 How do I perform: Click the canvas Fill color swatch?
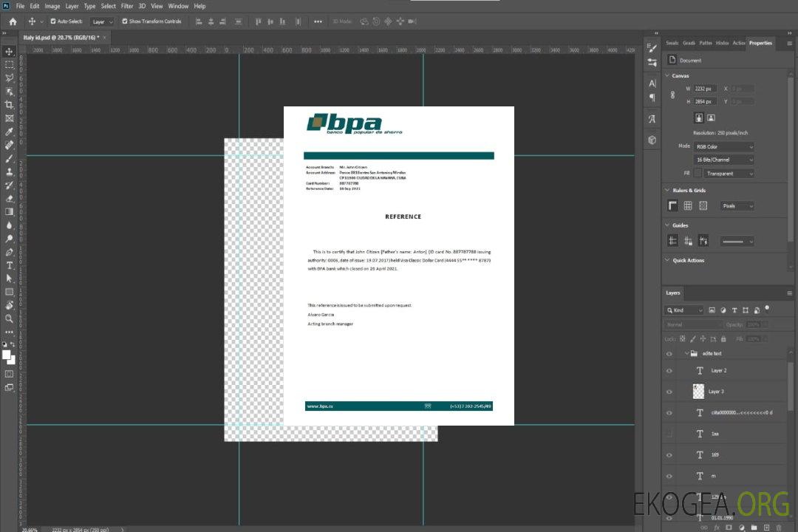698,174
